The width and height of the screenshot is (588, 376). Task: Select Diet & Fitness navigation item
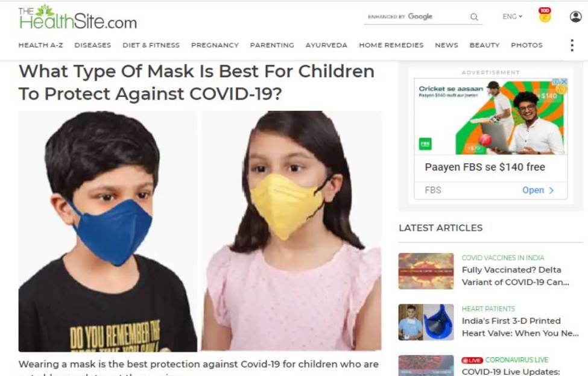(x=151, y=45)
